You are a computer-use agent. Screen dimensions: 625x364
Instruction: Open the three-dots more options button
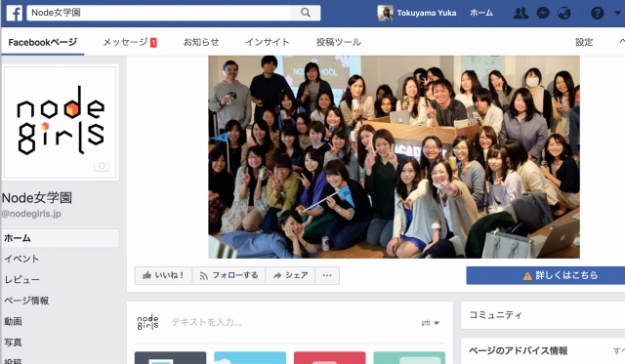coord(327,275)
